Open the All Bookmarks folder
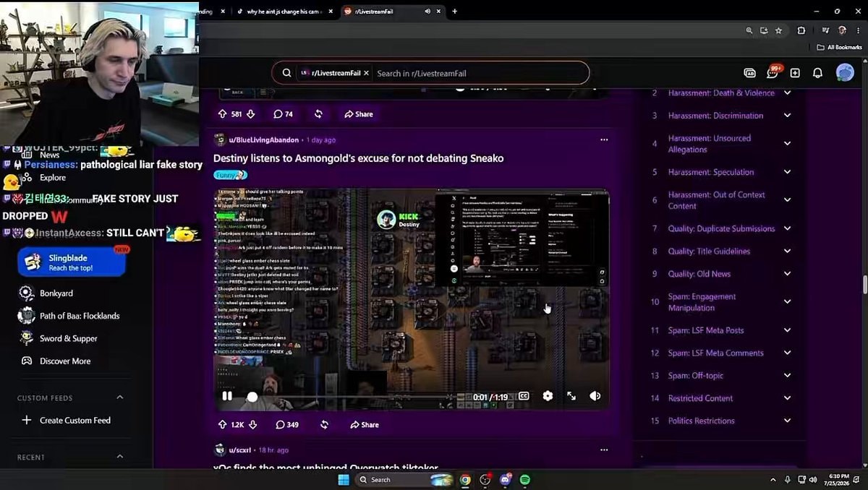The width and height of the screenshot is (868, 490). pyautogui.click(x=839, y=47)
